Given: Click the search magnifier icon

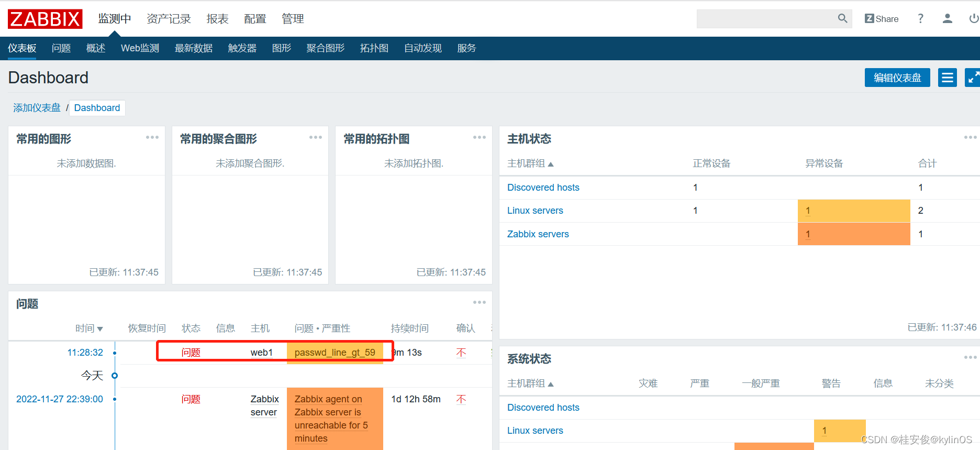Looking at the screenshot, I should coord(842,19).
